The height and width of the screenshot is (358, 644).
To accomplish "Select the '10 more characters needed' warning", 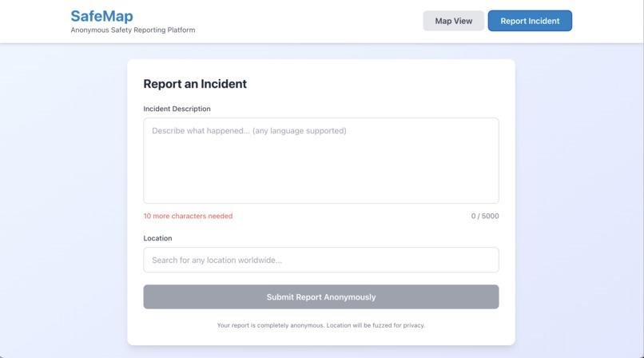I will pyautogui.click(x=188, y=216).
